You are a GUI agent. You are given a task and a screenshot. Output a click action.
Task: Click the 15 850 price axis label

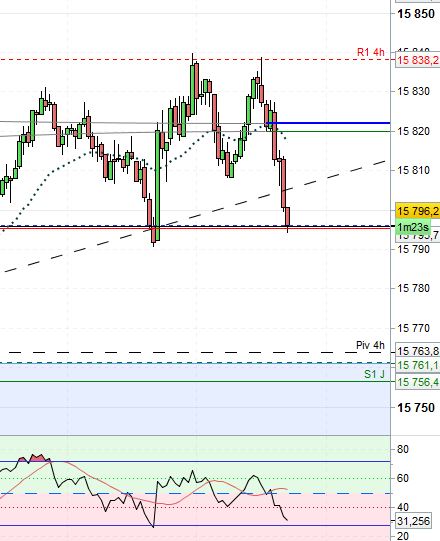[416, 14]
